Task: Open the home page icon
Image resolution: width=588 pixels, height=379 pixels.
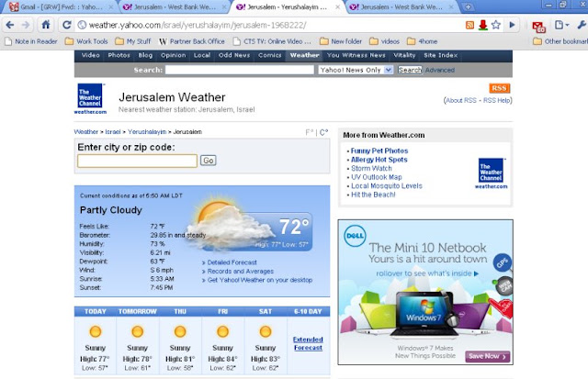Action: click(46, 25)
